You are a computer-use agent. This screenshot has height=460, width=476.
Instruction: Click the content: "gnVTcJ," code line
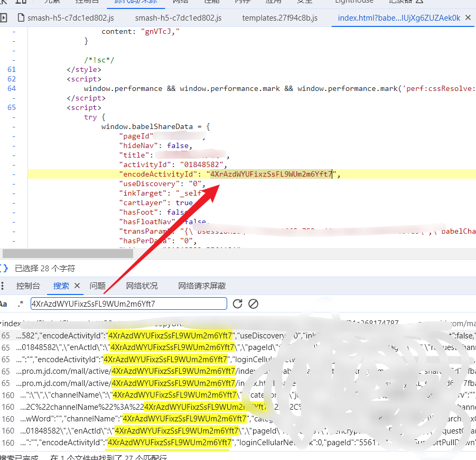coord(141,32)
